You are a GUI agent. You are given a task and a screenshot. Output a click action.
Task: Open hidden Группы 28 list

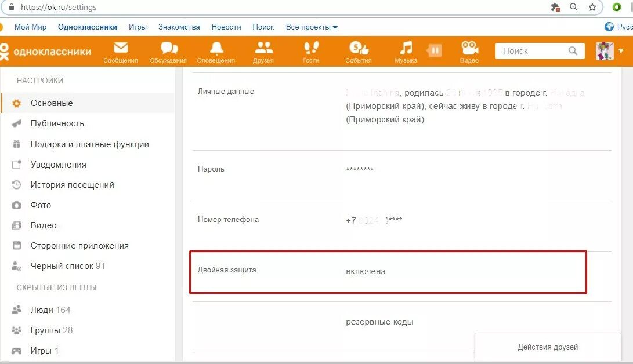(88, 330)
